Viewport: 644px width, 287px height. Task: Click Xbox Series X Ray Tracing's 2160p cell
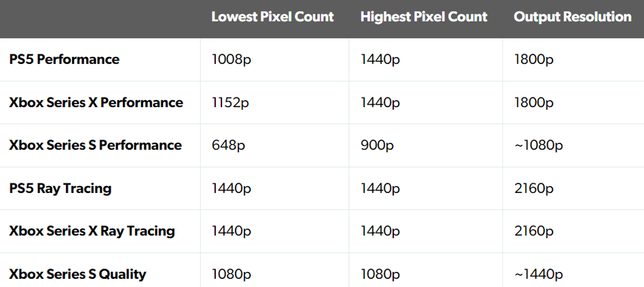point(534,231)
